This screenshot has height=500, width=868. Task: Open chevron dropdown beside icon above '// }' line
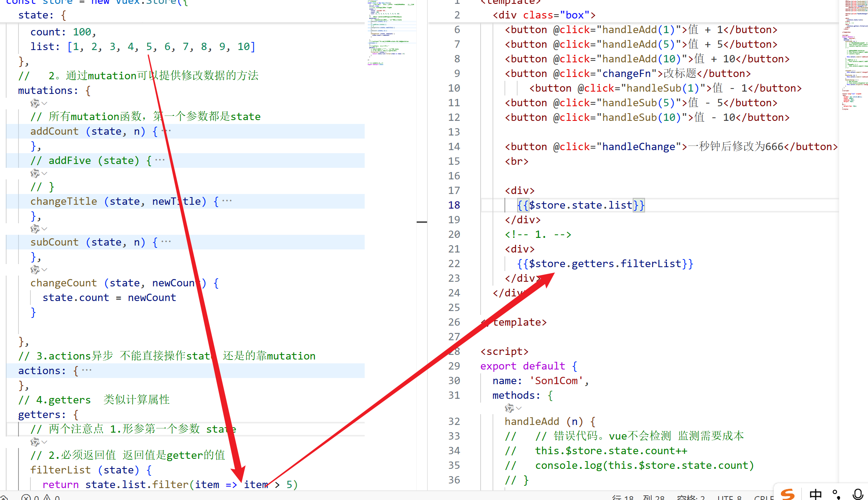[x=45, y=173]
